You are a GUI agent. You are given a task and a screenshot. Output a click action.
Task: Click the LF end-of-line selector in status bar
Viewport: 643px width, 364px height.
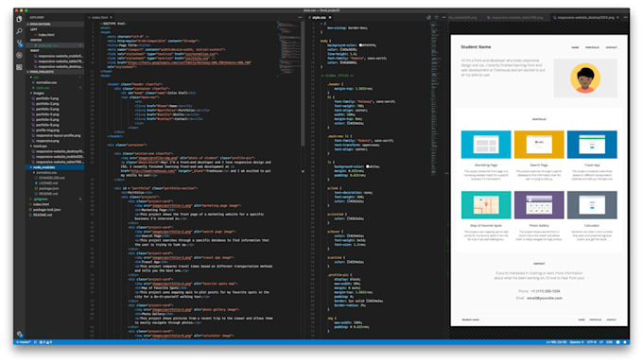pos(601,342)
